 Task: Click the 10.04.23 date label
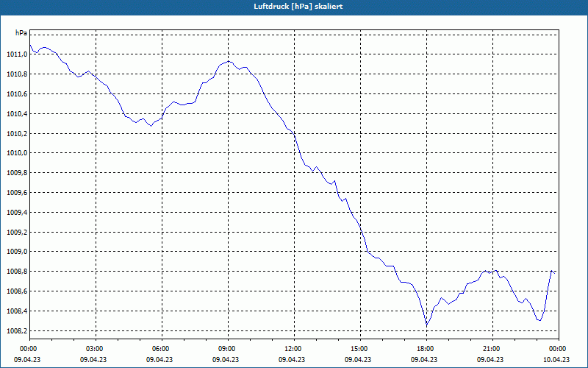tap(556, 360)
